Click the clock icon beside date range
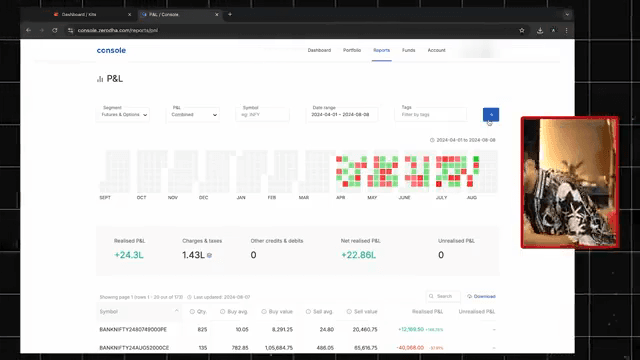Image resolution: width=640 pixels, height=360 pixels. pyautogui.click(x=432, y=140)
